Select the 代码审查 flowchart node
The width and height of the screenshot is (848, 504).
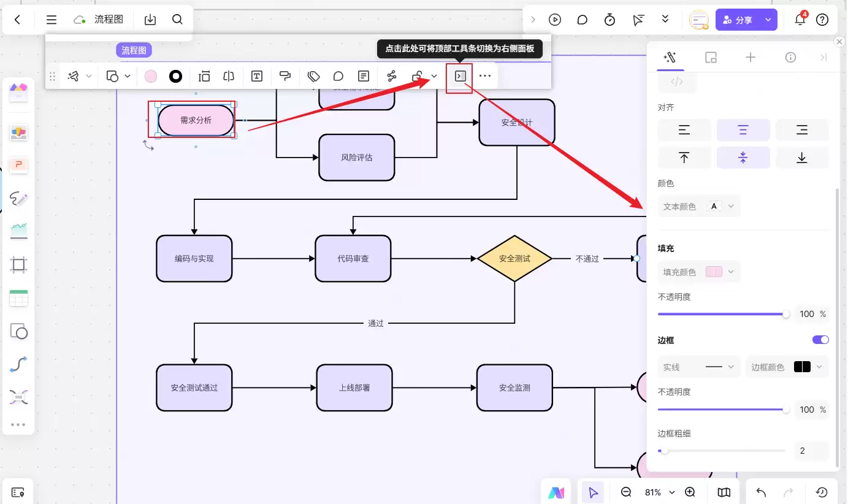[353, 259]
